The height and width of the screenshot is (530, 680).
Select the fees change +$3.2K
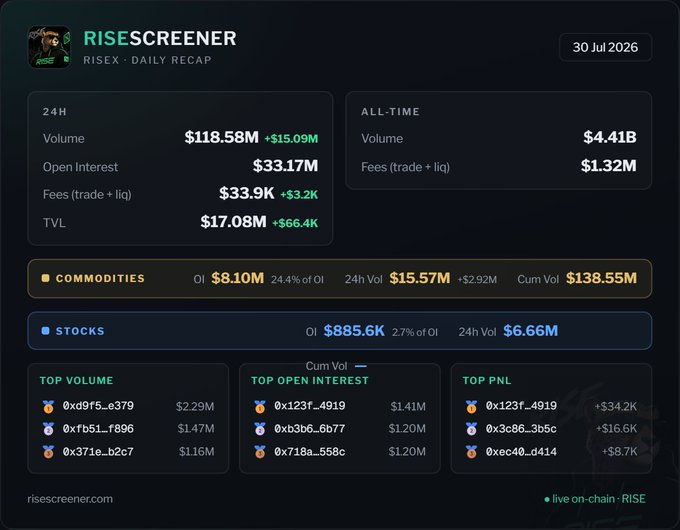[x=299, y=195]
